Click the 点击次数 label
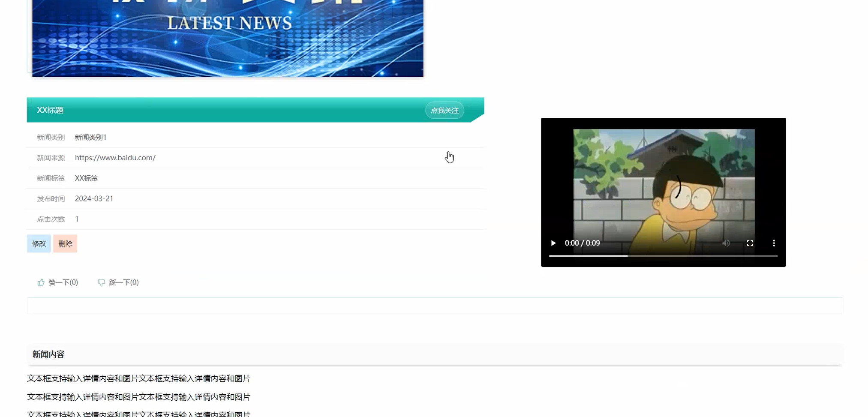The width and height of the screenshot is (868, 417). pyautogui.click(x=51, y=219)
